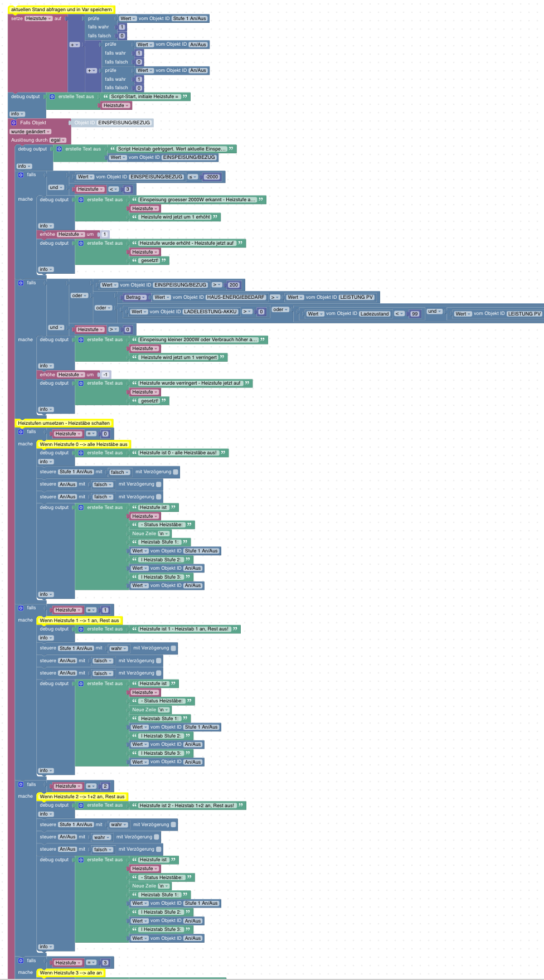Select Objekt ID 'Ladezustand' field

[x=375, y=314]
